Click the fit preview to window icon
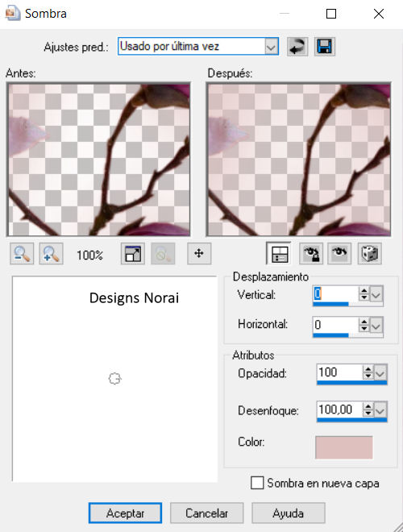Image resolution: width=403 pixels, height=532 pixels. tap(133, 253)
